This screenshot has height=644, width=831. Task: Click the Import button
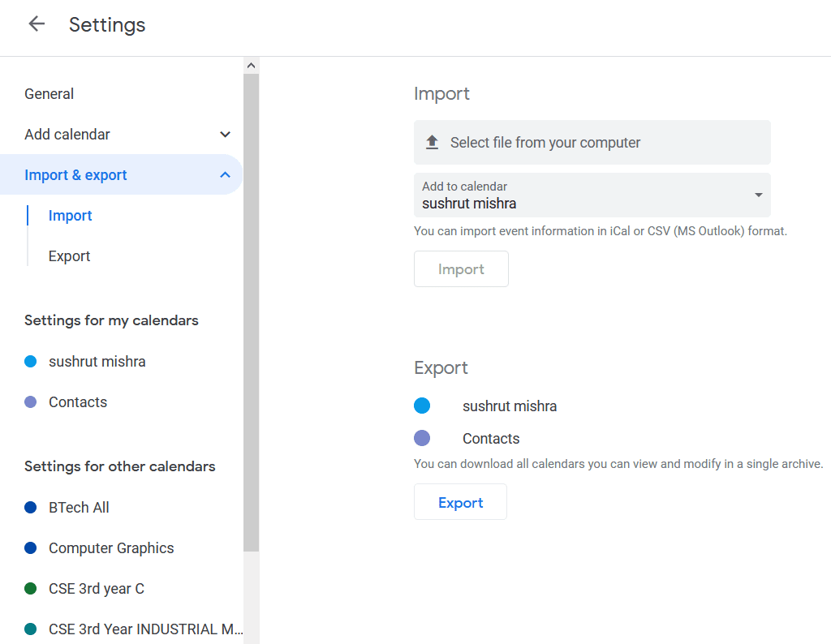(x=461, y=269)
